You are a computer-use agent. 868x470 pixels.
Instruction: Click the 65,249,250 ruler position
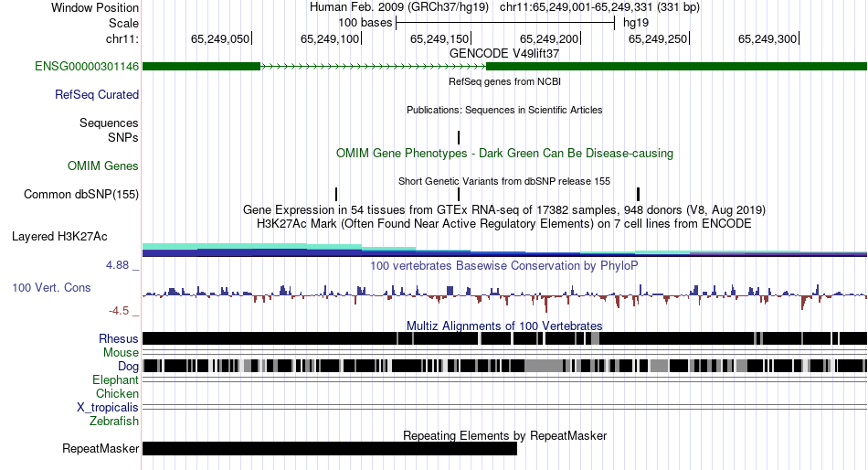tap(658, 38)
